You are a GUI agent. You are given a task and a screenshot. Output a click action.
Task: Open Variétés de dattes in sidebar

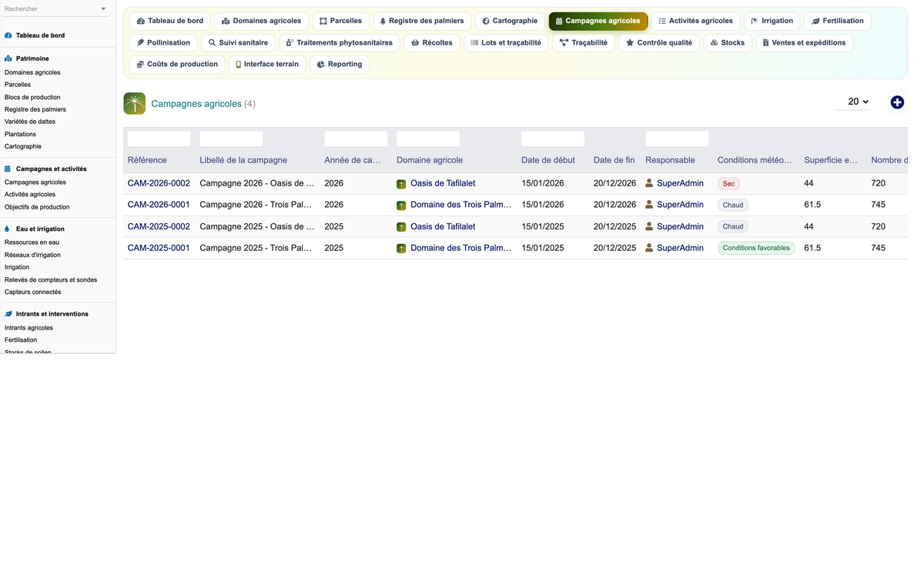30,122
